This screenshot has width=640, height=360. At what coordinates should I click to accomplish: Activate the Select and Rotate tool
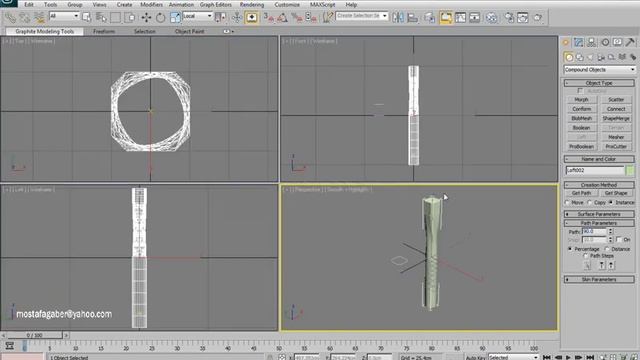[x=160, y=17]
